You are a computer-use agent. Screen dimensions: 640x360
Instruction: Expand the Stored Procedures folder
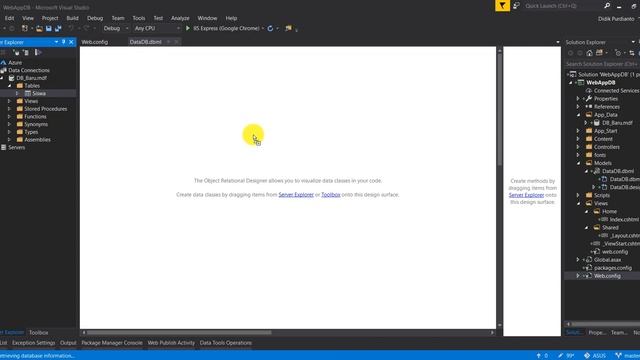pyautogui.click(x=9, y=109)
